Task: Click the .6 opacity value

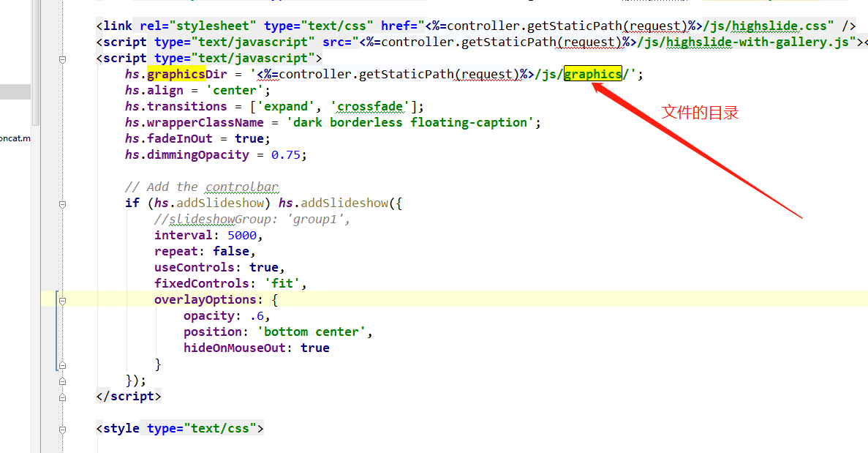Action: [257, 315]
